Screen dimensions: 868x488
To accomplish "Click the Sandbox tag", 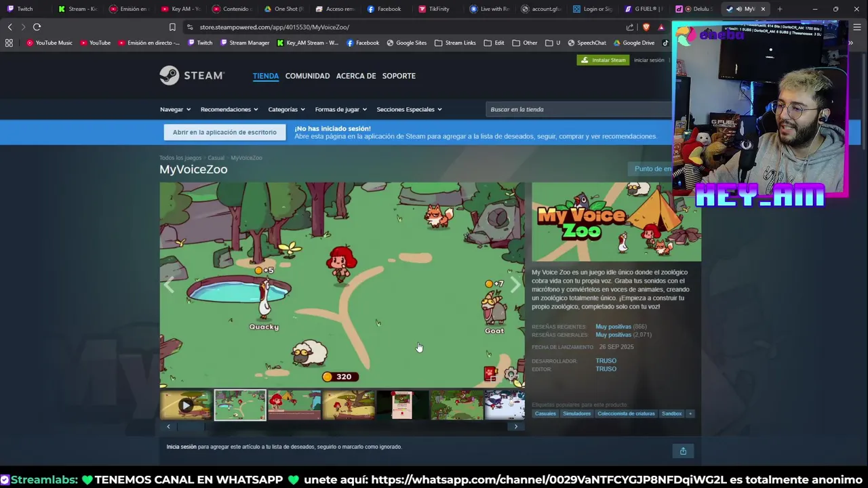I will 671,413.
